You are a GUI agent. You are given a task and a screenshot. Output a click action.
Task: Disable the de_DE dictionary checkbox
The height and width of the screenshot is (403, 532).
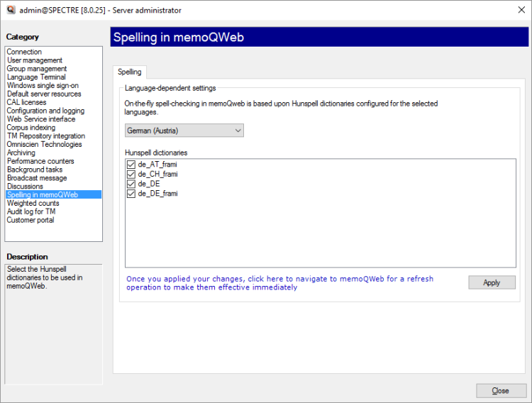(131, 184)
